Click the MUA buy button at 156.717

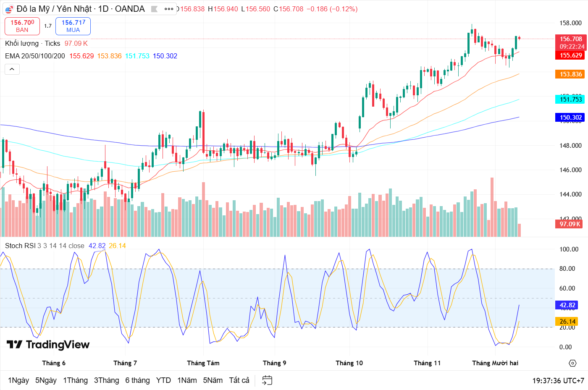click(x=73, y=26)
